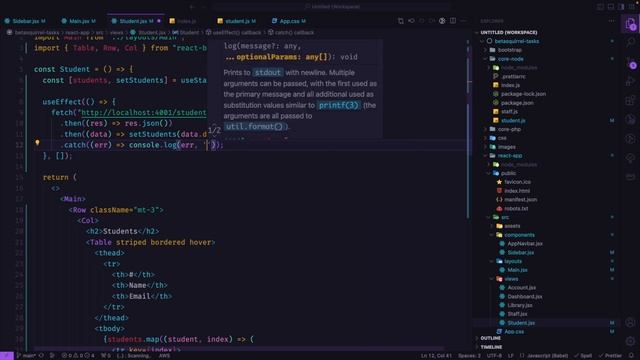Expand the bootstrap folder
The width and height of the screenshot is (640, 360).
pos(509,50)
